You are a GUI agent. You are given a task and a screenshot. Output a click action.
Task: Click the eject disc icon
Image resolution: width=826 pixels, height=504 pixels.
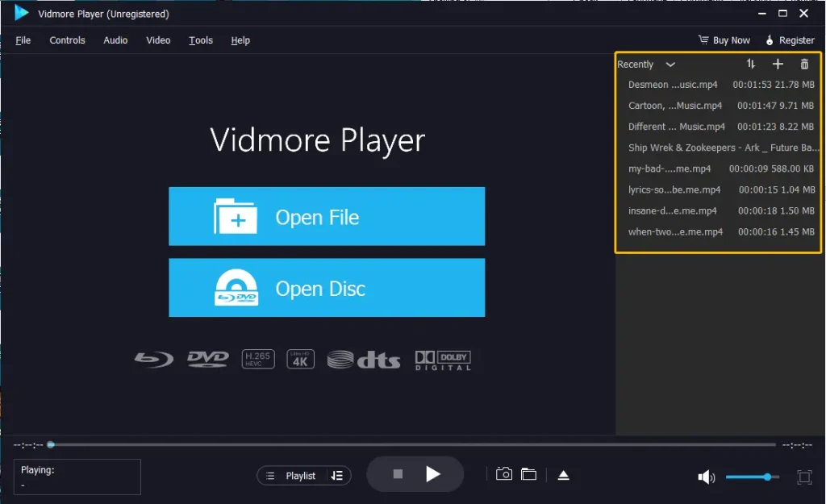(x=563, y=475)
